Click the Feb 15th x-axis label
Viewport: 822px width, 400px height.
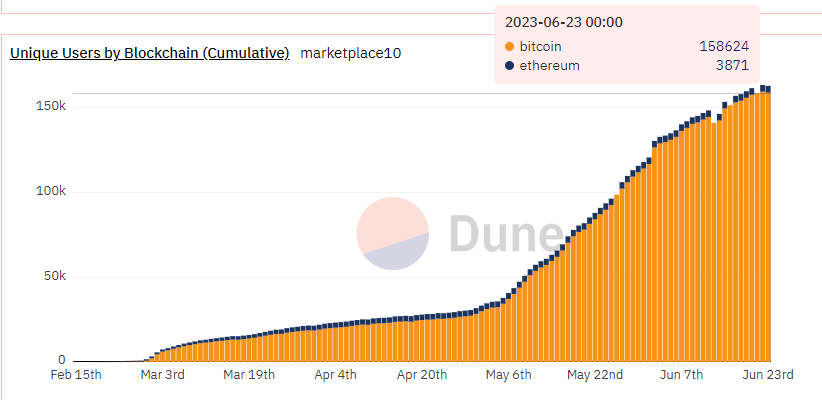pos(76,375)
